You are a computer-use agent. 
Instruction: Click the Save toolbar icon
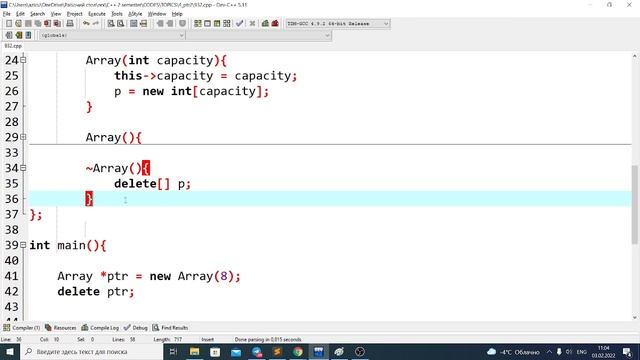tap(28, 24)
